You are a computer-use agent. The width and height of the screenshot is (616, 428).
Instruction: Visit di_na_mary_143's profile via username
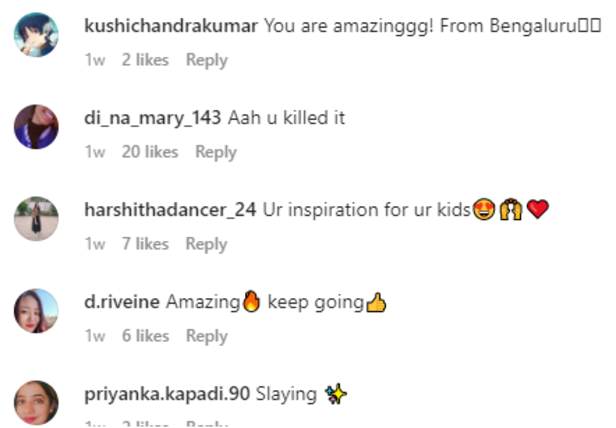point(154,117)
